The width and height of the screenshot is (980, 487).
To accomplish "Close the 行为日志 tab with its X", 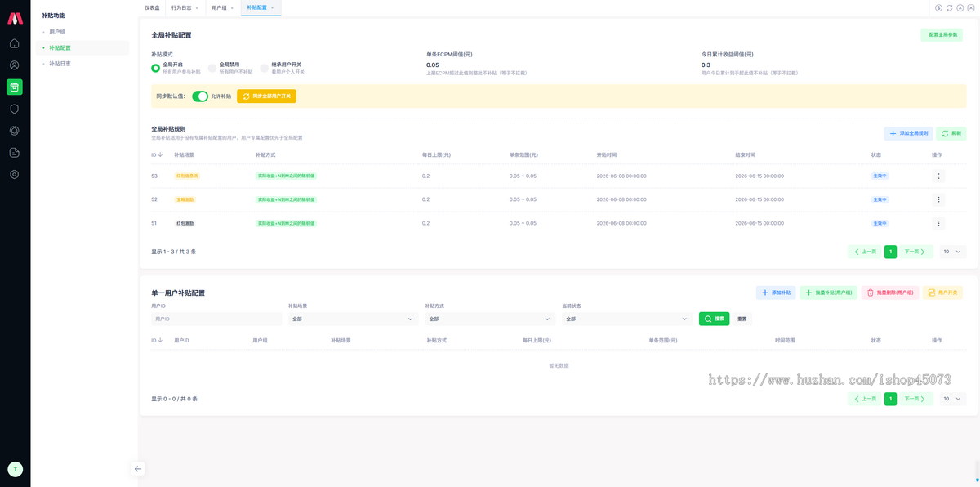I will 197,7.
